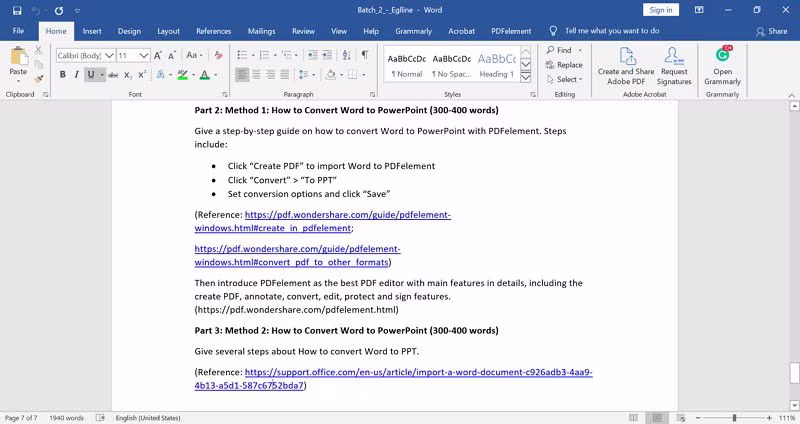Screen dimensions: 800x424
Task: Click the Redo/Repeat icon
Action: click(59, 10)
